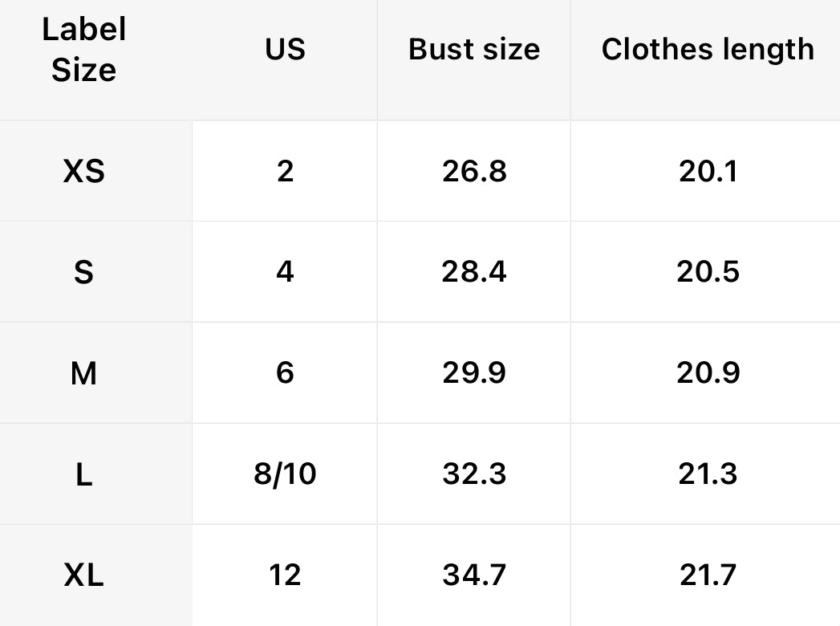Select the L size label cell
The height and width of the screenshot is (626, 840).
(84, 474)
